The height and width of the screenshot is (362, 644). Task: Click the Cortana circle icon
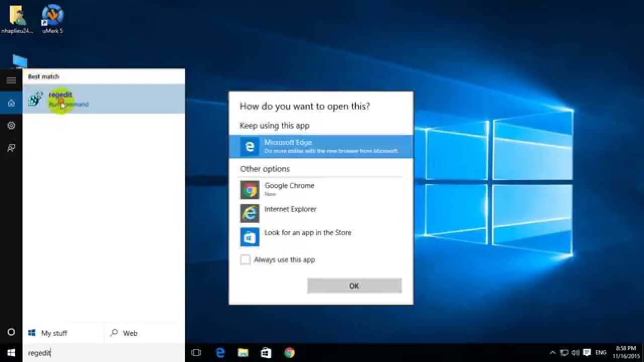coord(11,332)
